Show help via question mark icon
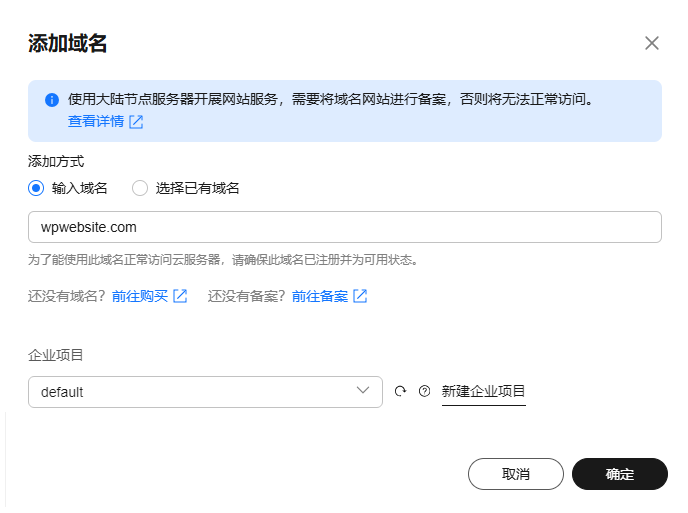688x513 pixels. point(424,391)
